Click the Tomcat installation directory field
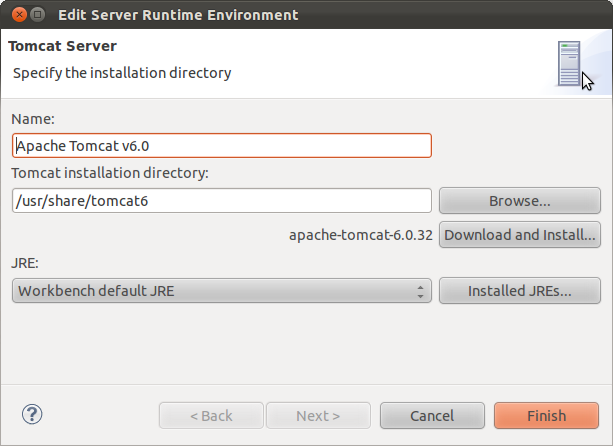613x446 pixels. (222, 201)
